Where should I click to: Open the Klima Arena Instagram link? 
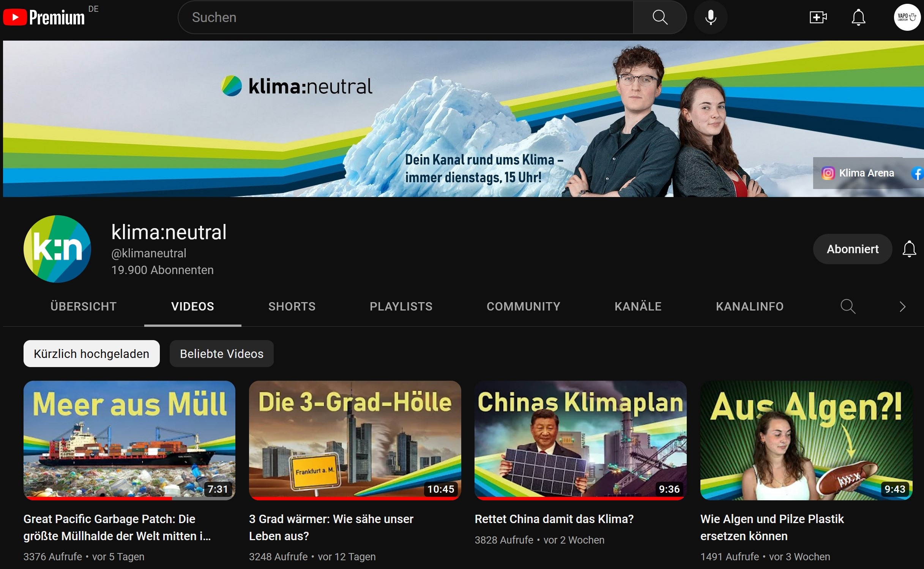858,173
